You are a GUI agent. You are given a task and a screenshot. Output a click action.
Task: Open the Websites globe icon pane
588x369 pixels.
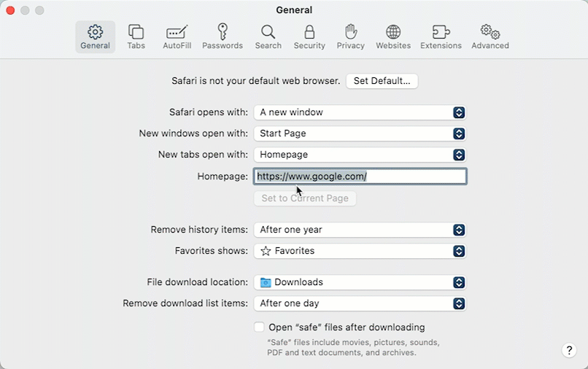[393, 36]
